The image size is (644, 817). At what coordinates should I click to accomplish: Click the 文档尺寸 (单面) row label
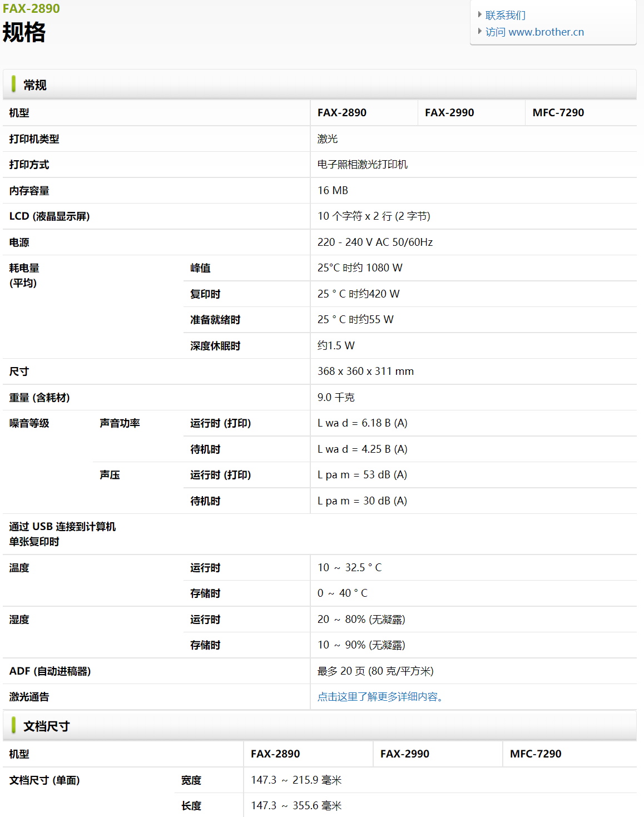[x=44, y=780]
